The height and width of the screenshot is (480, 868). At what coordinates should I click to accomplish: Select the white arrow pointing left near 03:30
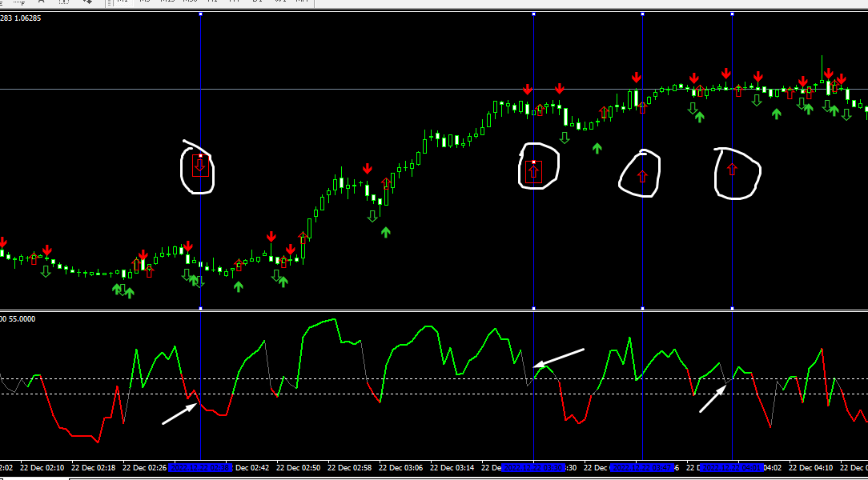[559, 358]
